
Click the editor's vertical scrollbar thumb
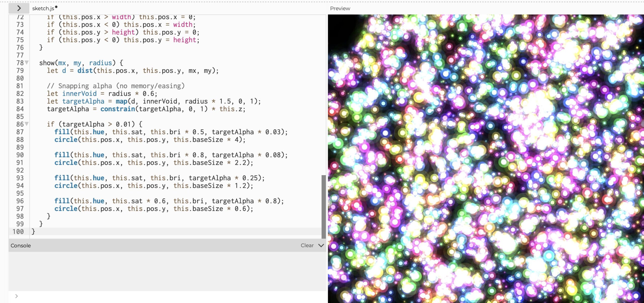(x=324, y=206)
